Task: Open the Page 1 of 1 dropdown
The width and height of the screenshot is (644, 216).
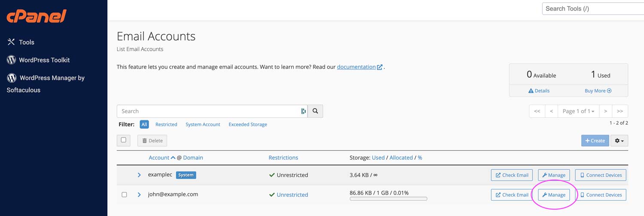Action: coord(578,111)
